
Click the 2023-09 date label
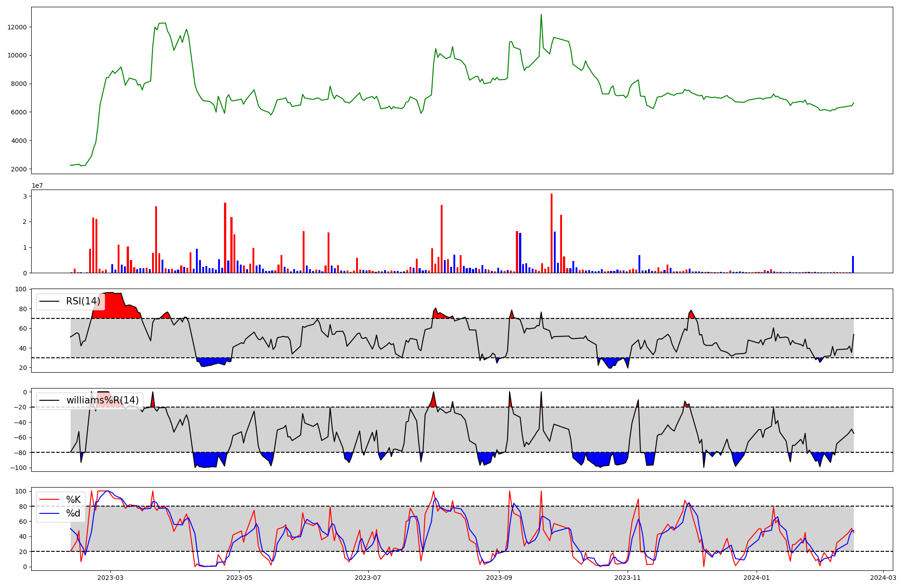point(499,578)
